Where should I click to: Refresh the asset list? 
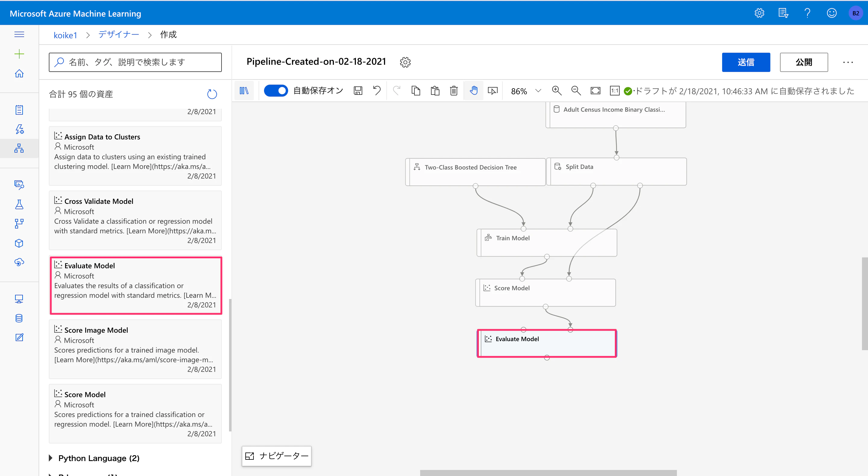point(212,94)
